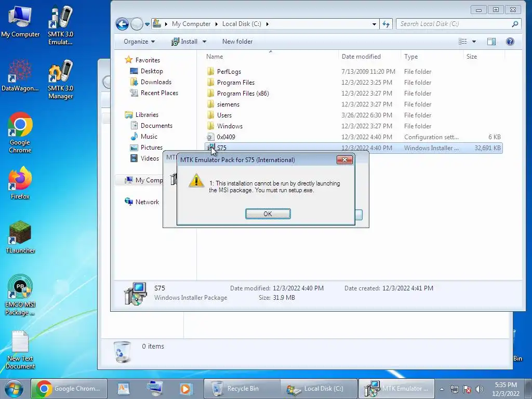Open Explorer Help question mark icon
The height and width of the screenshot is (399, 532).
(510, 42)
